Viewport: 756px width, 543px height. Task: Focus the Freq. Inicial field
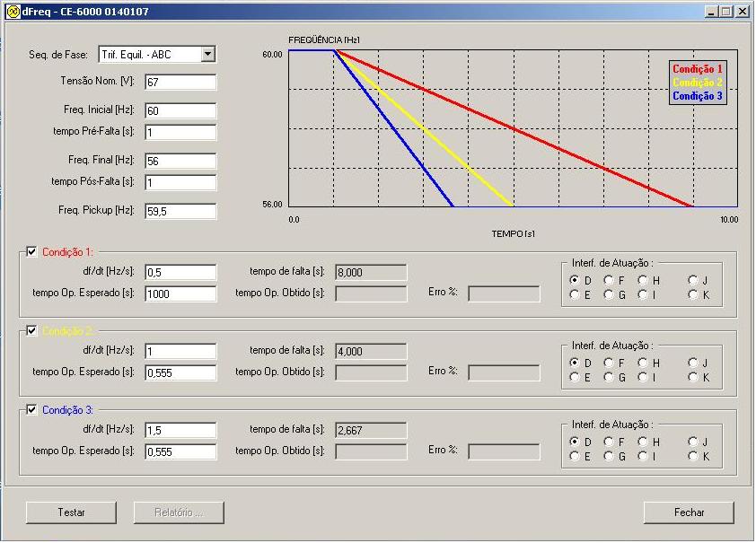[x=180, y=111]
